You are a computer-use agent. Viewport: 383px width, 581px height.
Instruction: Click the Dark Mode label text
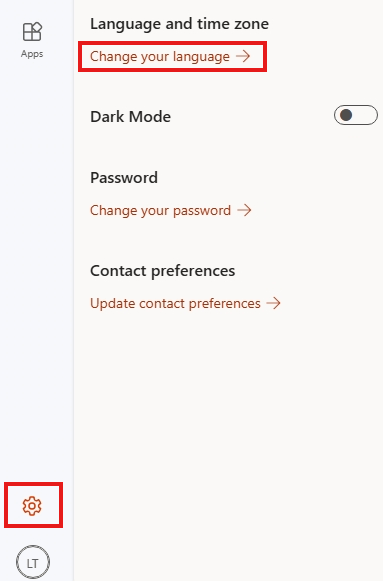coord(130,117)
